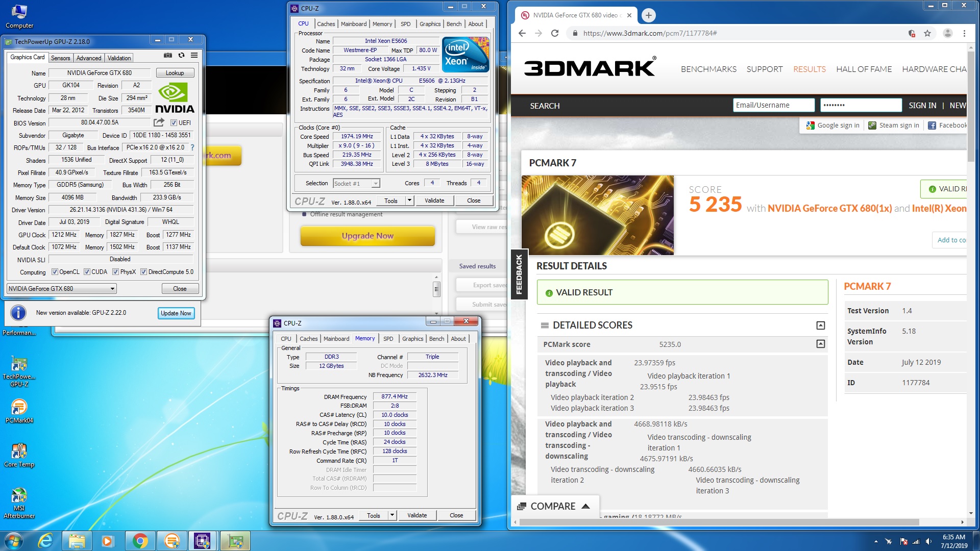Collapse the Detailed Scores section
The width and height of the screenshot is (980, 551).
(820, 325)
